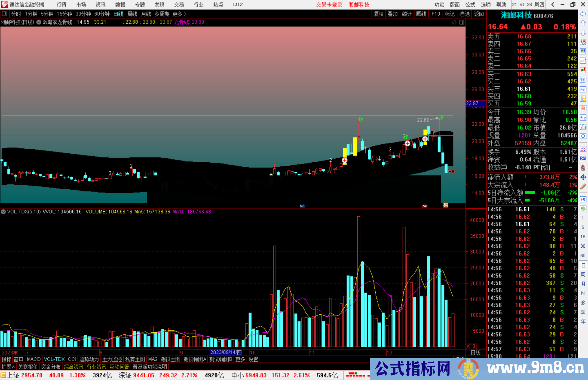Toggle the panel icon left of 分时
This screenshot has height=380, width=588.
pos(5,14)
